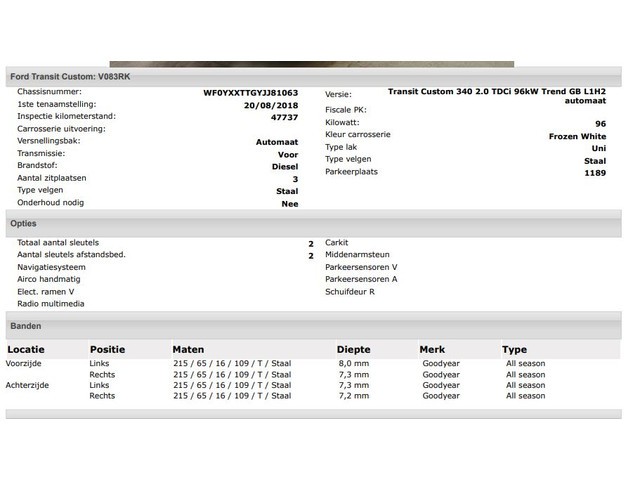Screen dimensions: 640x480
Task: Click the Positie column header
Action: click(108, 350)
